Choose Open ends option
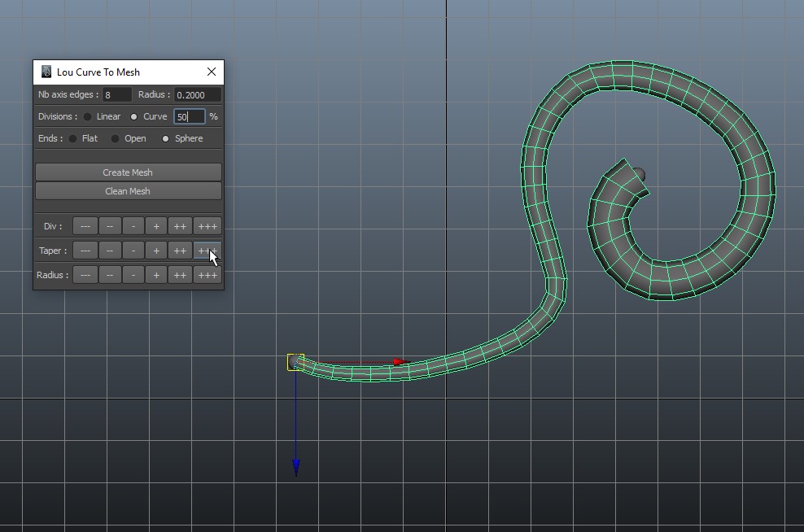The image size is (804, 532). point(116,138)
